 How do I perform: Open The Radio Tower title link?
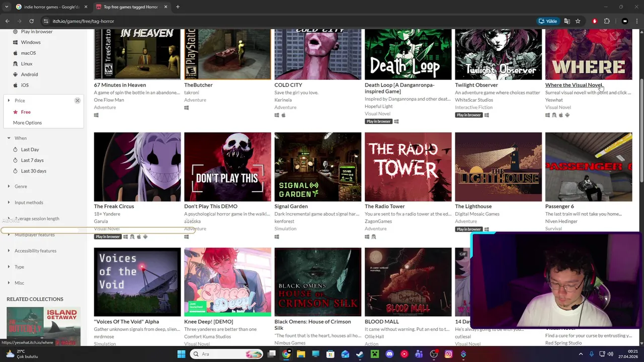click(x=384, y=206)
